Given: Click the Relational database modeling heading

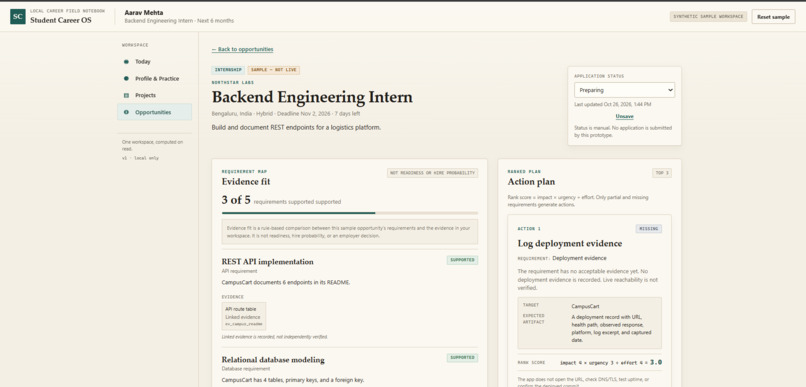Looking at the screenshot, I should [273, 360].
